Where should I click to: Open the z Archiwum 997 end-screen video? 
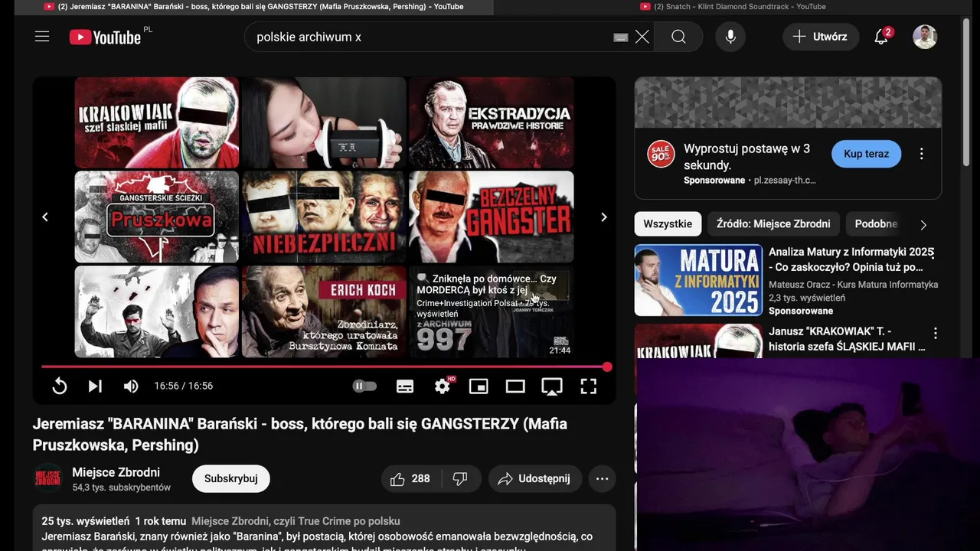(491, 311)
